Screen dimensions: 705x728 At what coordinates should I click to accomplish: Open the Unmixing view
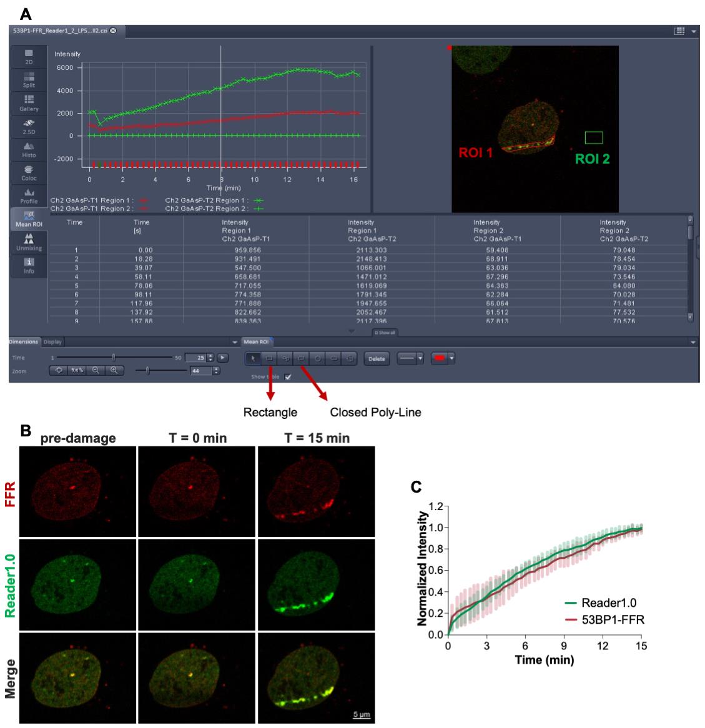coord(29,242)
